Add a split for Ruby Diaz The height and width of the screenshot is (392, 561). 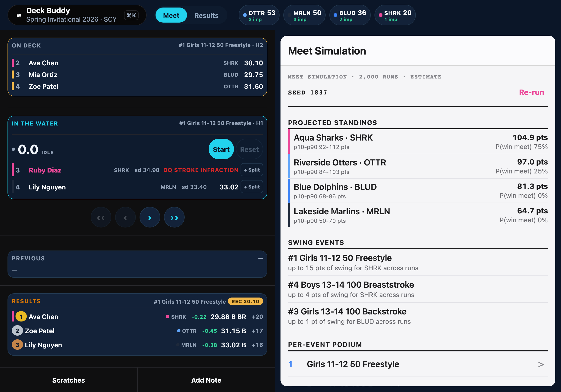coord(252,170)
